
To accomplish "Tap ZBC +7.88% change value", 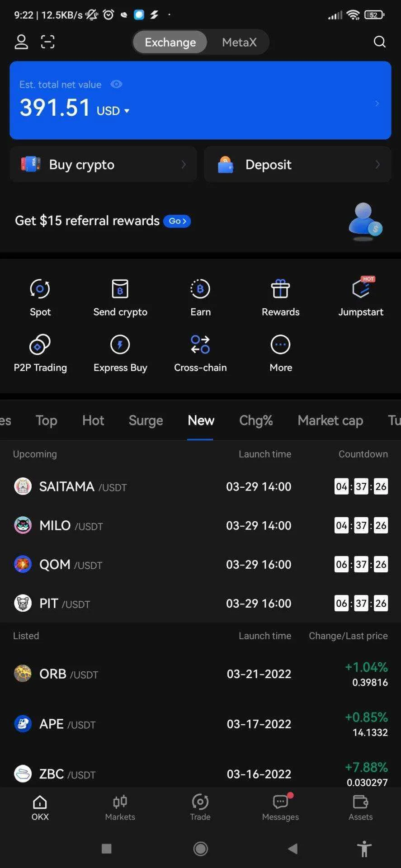I will (x=366, y=767).
